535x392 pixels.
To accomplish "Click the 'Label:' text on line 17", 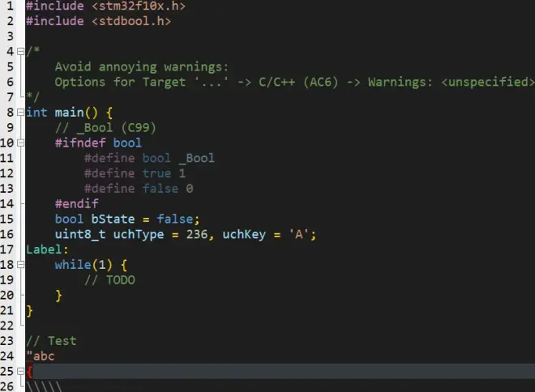I will point(48,249).
